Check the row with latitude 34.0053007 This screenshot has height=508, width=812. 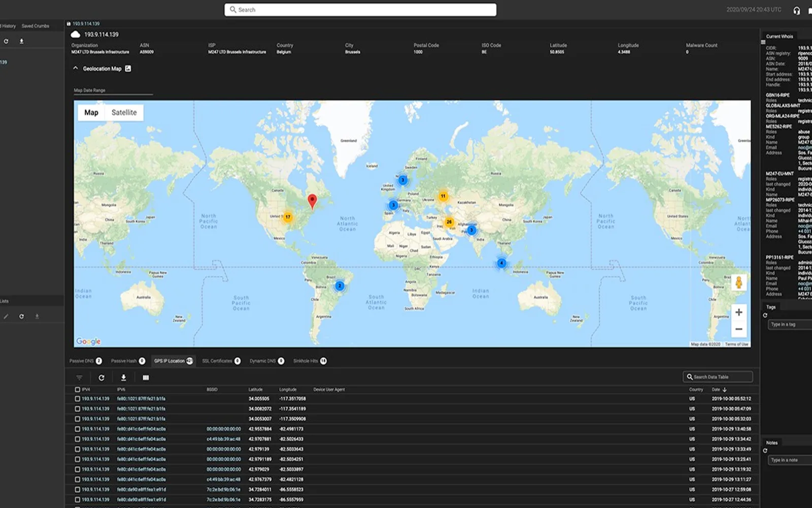(x=78, y=419)
